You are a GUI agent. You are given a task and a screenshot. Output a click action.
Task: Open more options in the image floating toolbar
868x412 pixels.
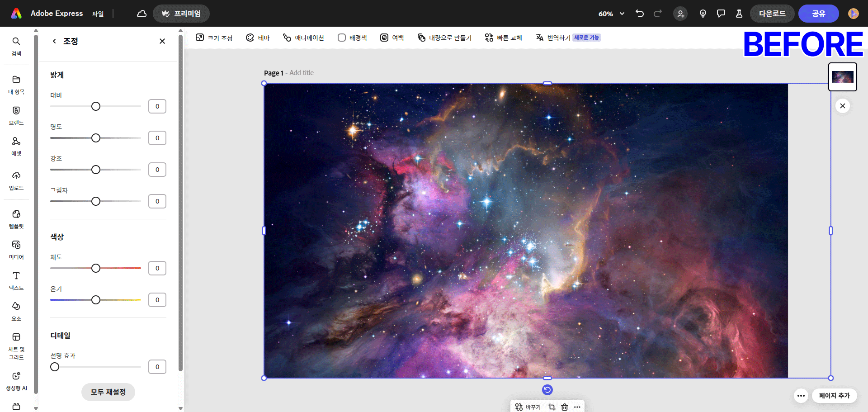tap(577, 407)
